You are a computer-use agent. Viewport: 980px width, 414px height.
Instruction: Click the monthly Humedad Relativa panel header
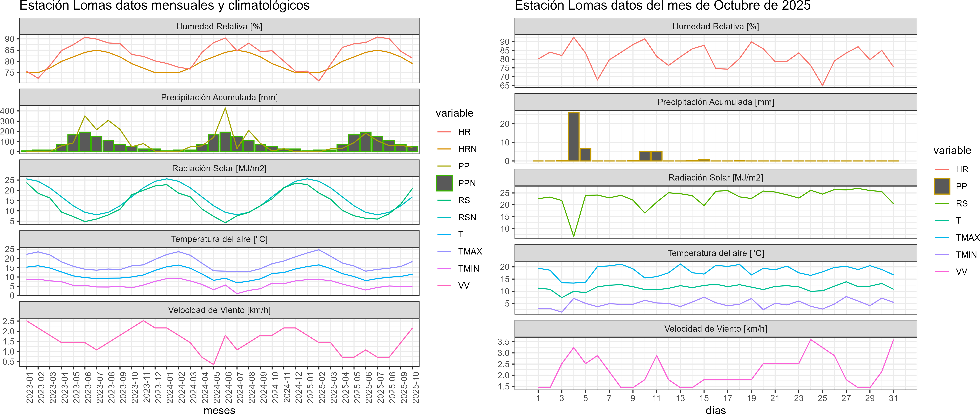[219, 26]
